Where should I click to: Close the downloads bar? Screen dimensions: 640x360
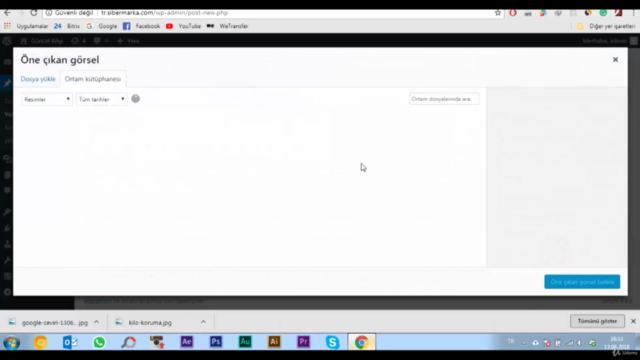pyautogui.click(x=633, y=321)
